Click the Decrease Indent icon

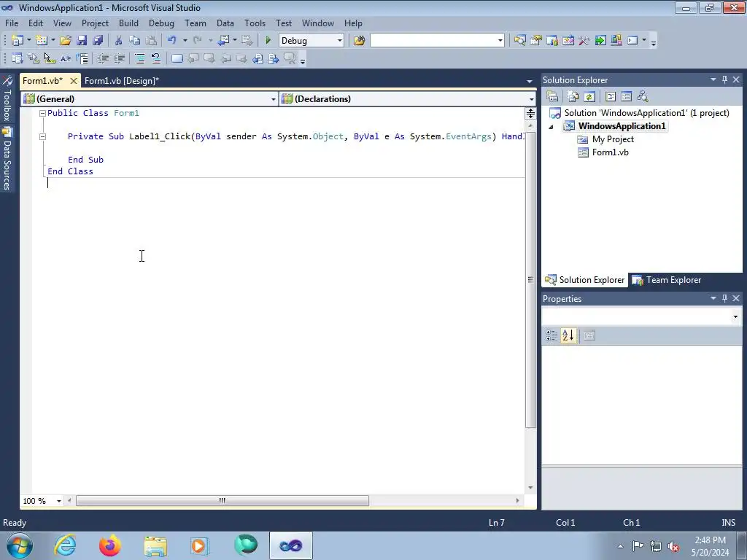103,58
